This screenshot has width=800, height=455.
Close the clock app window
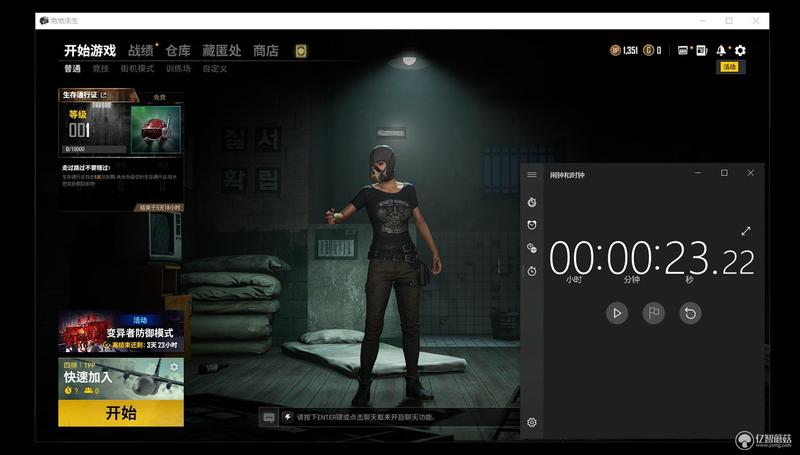[751, 173]
